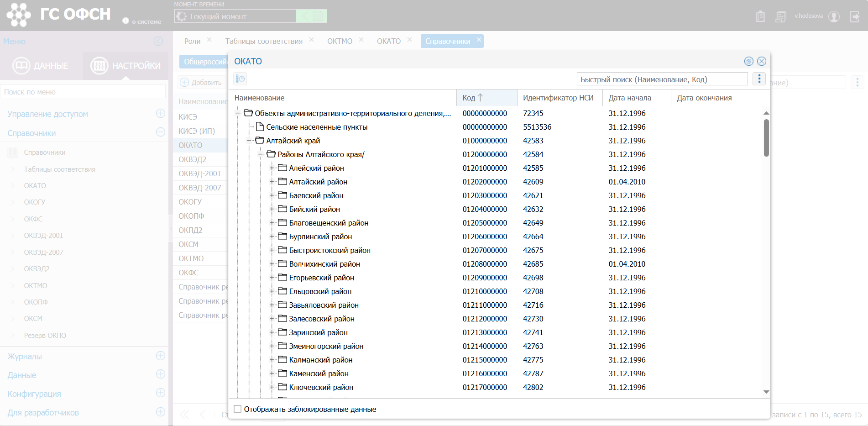Click the Ключевский район folder icon

click(x=282, y=387)
